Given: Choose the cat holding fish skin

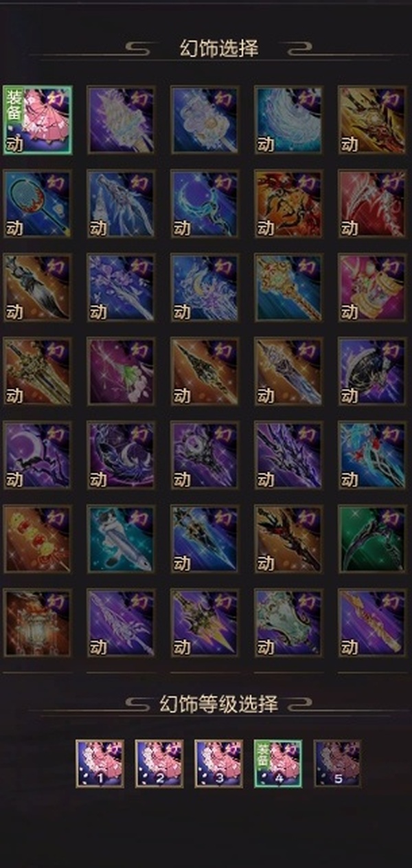Looking at the screenshot, I should tap(121, 539).
